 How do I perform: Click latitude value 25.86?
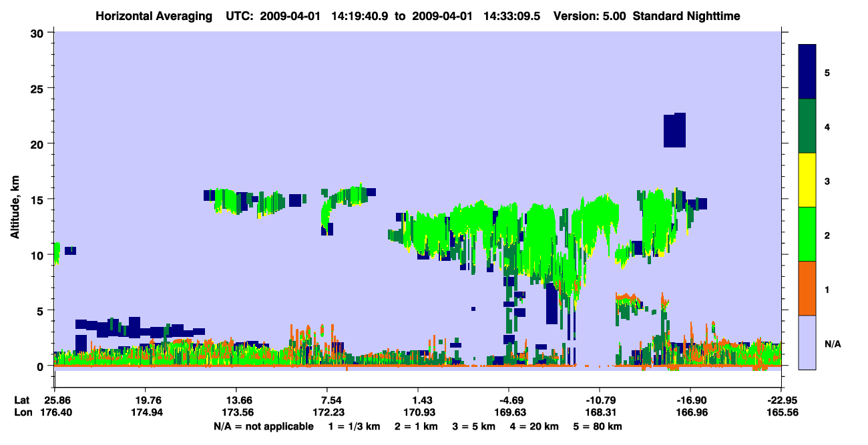coord(55,400)
